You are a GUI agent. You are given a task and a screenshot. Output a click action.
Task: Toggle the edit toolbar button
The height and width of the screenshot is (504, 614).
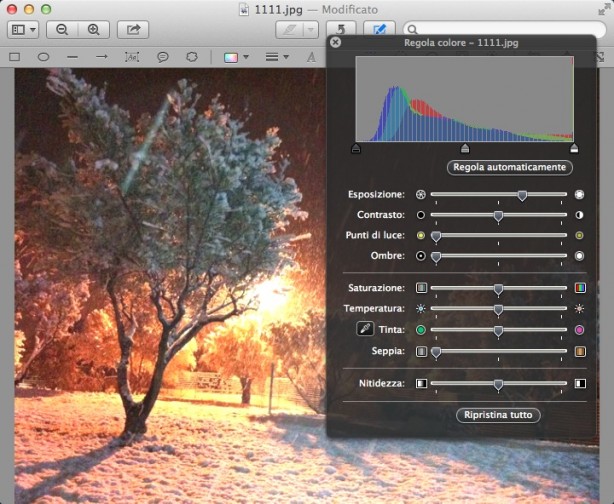tap(378, 30)
